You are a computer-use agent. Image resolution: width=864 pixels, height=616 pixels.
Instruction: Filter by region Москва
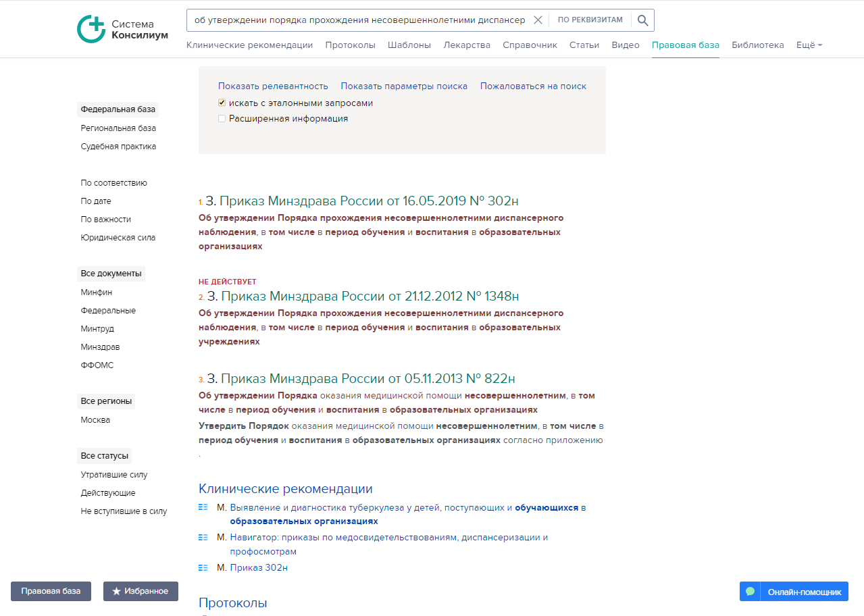95,419
